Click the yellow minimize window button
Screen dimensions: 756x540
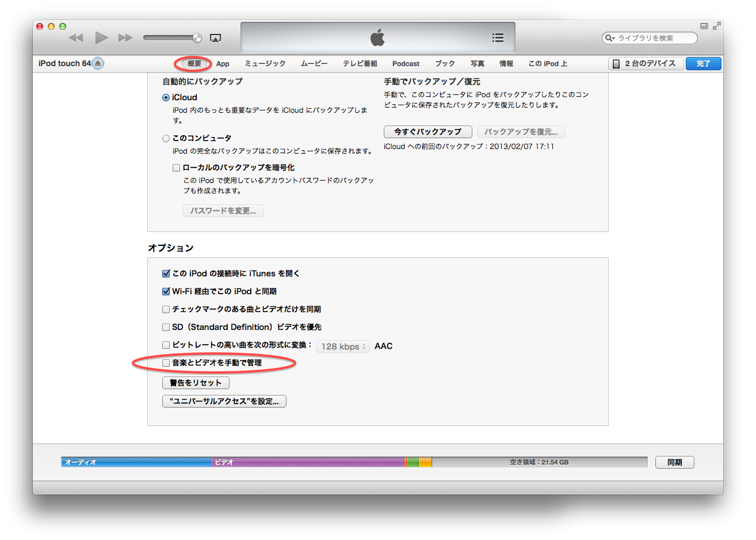(51, 26)
